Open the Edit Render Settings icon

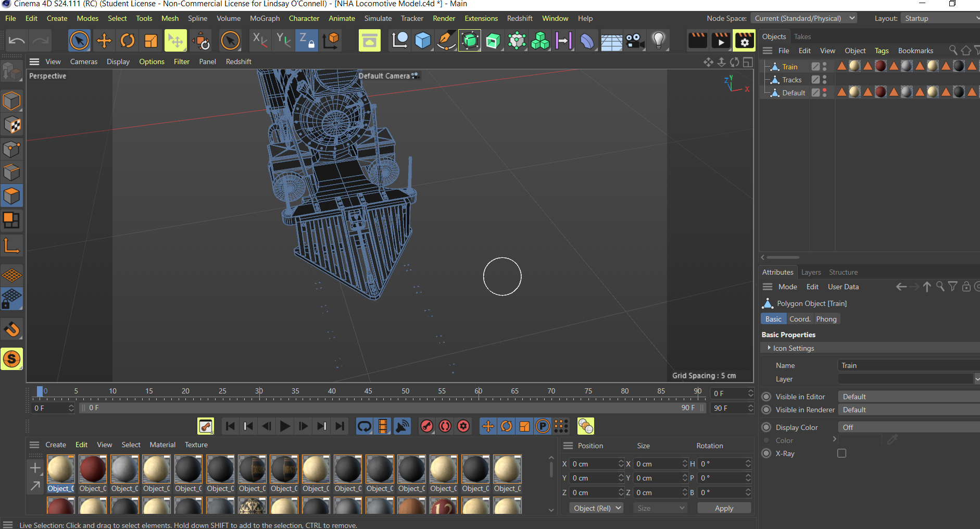pos(744,41)
